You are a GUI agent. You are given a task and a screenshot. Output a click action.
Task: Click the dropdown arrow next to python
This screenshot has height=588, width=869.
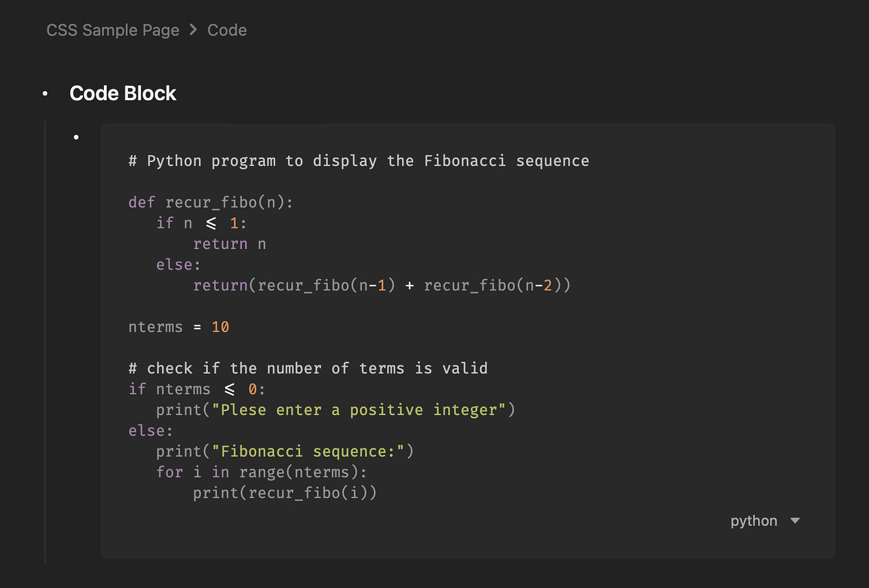[x=795, y=521]
